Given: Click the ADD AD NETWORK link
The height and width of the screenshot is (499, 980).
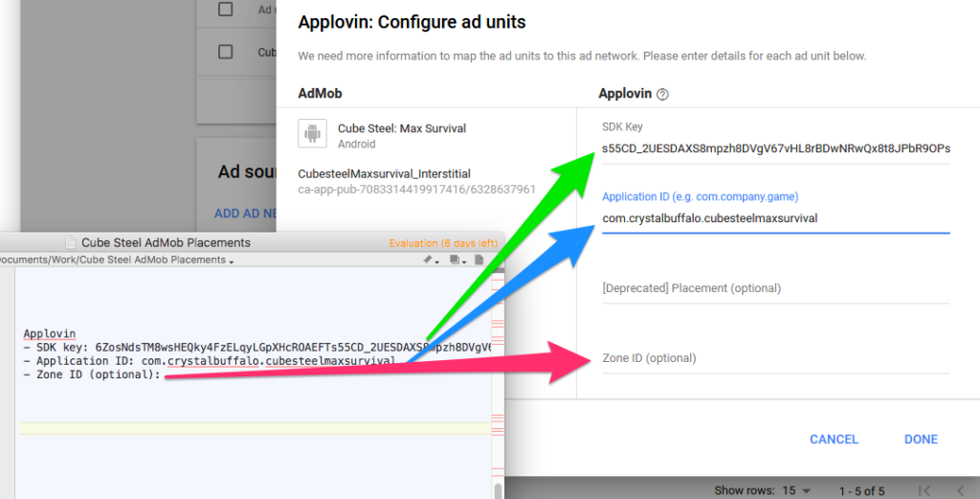Looking at the screenshot, I should pyautogui.click(x=246, y=214).
